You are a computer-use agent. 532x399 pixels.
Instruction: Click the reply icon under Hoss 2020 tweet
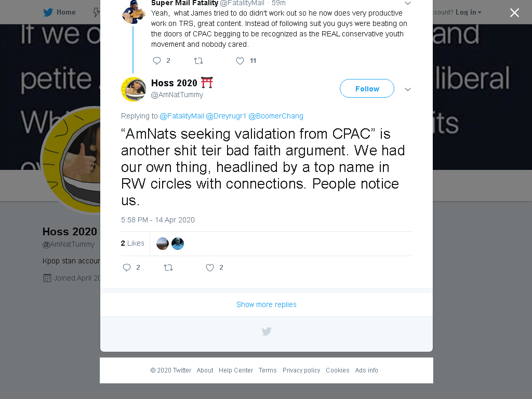click(127, 268)
